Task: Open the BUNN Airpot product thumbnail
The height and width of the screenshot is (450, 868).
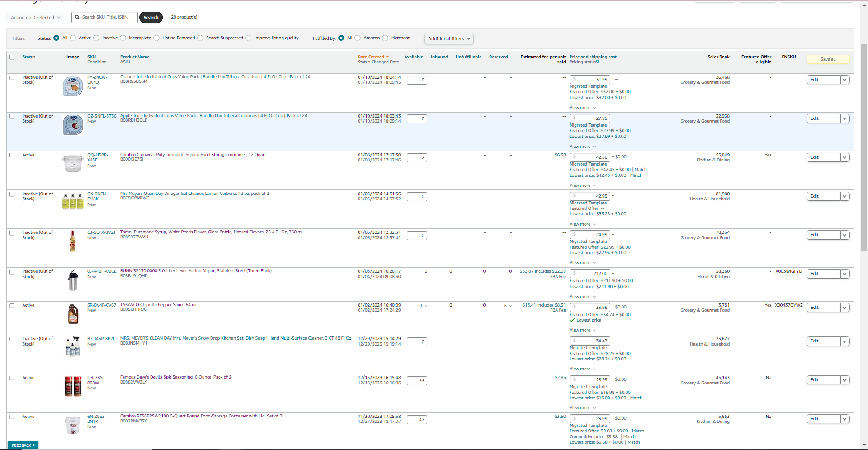Action: (x=73, y=280)
